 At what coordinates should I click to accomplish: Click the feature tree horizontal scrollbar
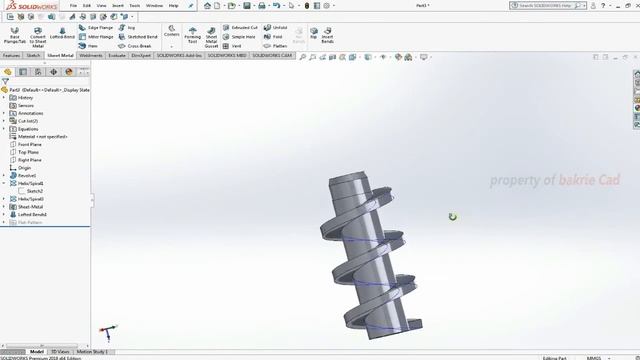[42, 346]
